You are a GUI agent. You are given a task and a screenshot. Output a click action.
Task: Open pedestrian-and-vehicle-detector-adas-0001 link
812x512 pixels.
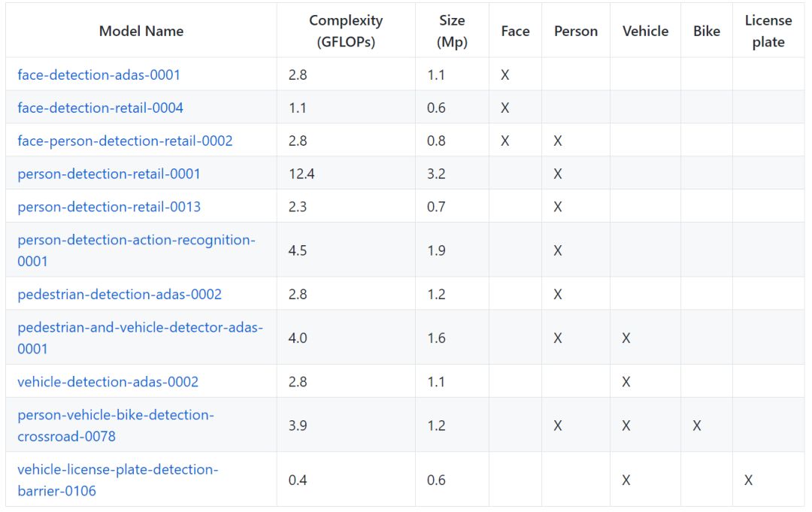click(140, 328)
